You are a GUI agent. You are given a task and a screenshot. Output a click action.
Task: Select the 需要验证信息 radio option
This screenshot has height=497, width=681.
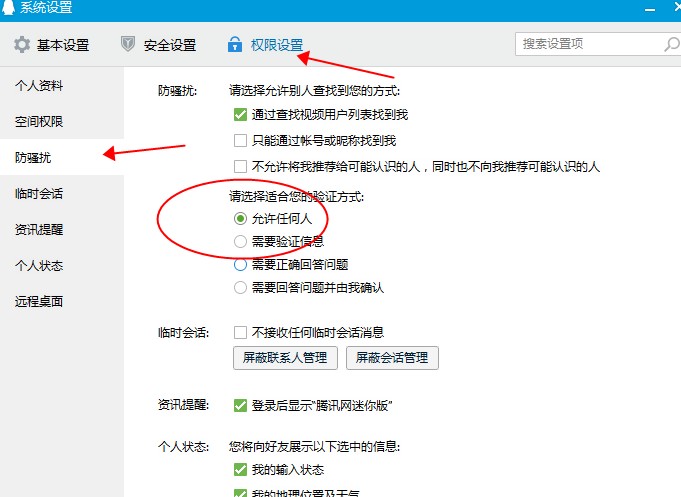coord(240,241)
